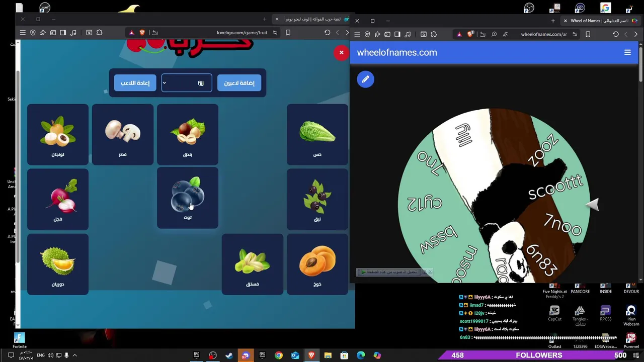The image size is (644, 362).
Task: Click the إضافة لاعبين button
Action: [239, 83]
